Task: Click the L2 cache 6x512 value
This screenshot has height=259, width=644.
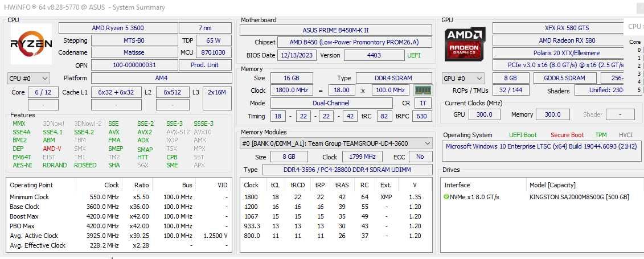Action: tap(173, 92)
